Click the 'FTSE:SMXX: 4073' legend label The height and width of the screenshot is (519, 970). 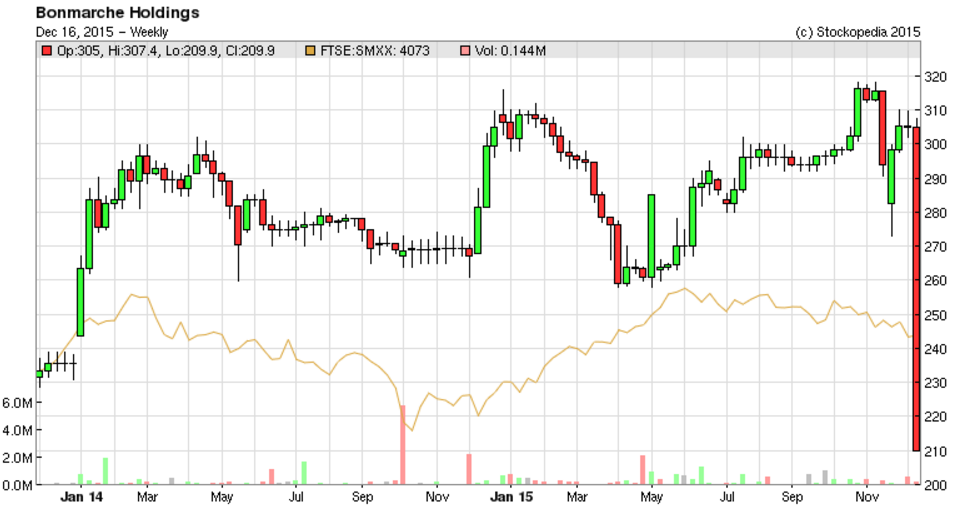pyautogui.click(x=374, y=51)
